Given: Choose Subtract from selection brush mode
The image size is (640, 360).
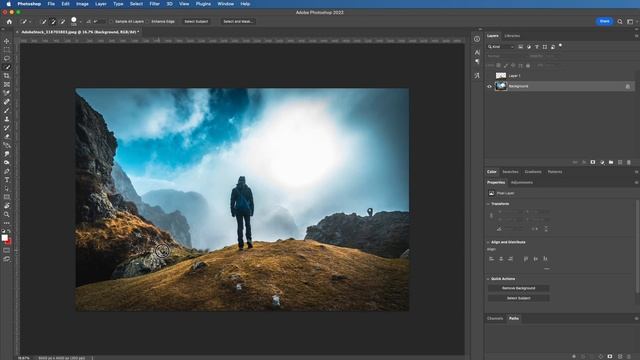Looking at the screenshot, I should pos(62,22).
